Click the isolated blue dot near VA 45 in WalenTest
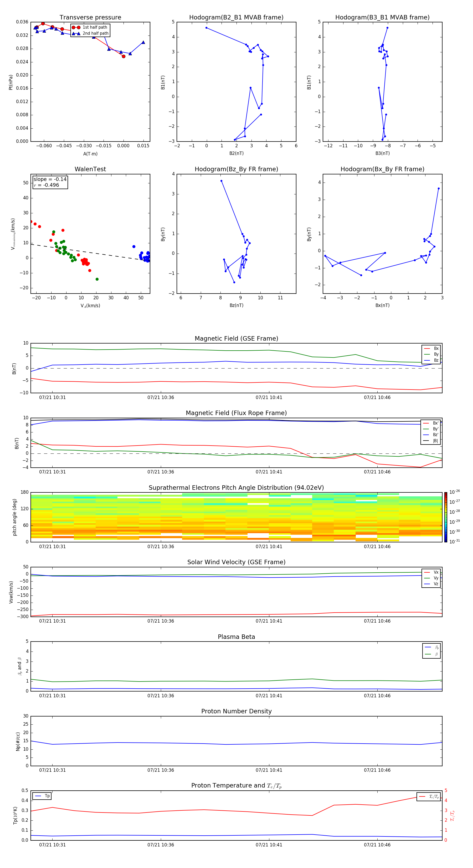The width and height of the screenshot is (473, 868). 134,247
